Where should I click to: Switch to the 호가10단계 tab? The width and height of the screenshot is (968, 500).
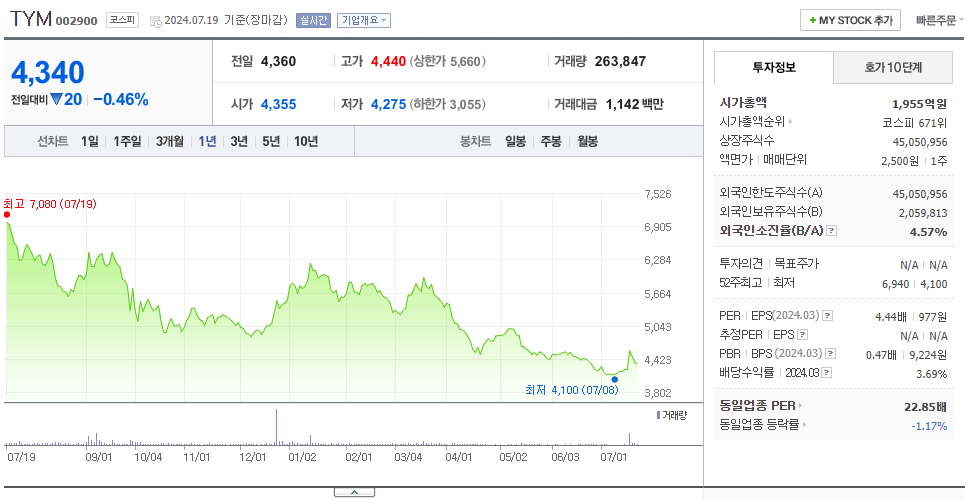coord(893,68)
